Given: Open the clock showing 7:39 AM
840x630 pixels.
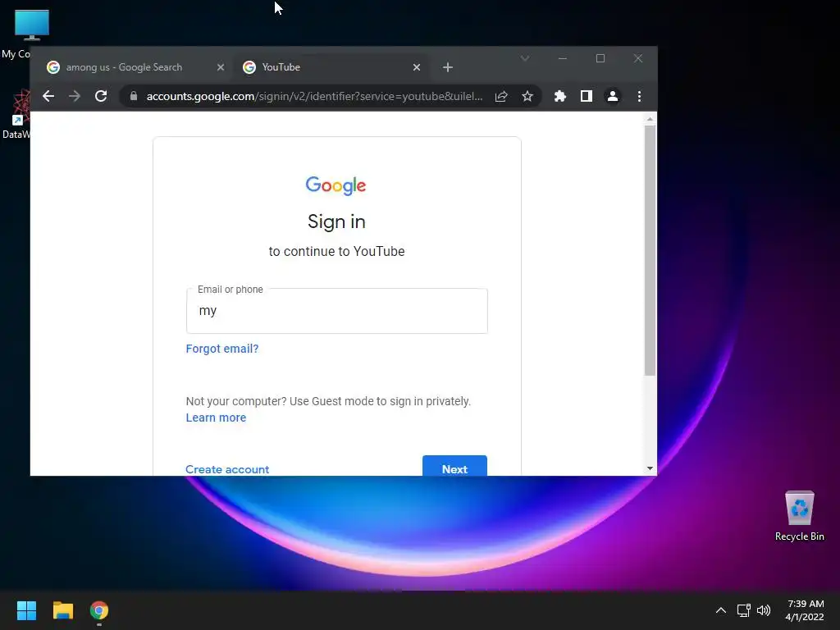Looking at the screenshot, I should [806, 610].
